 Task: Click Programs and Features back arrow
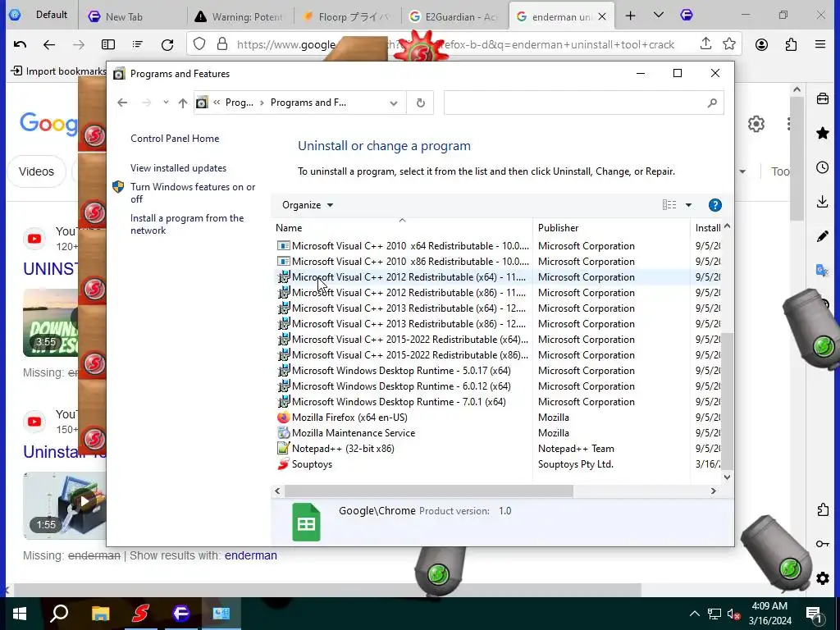coord(122,103)
